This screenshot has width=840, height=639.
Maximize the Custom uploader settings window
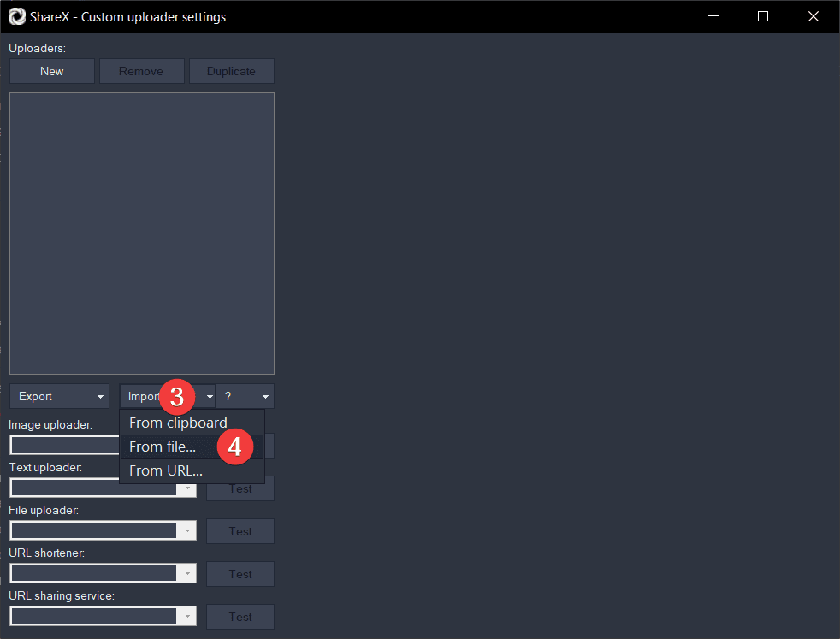click(x=763, y=16)
